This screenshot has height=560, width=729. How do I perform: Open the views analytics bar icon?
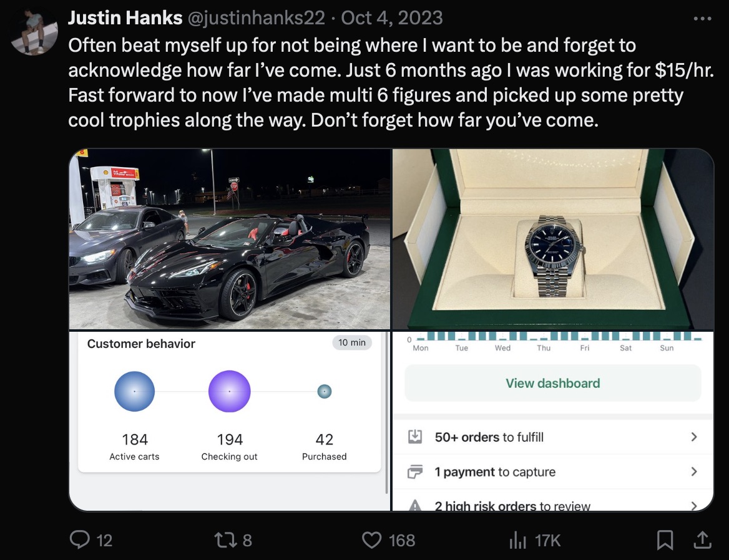(518, 540)
